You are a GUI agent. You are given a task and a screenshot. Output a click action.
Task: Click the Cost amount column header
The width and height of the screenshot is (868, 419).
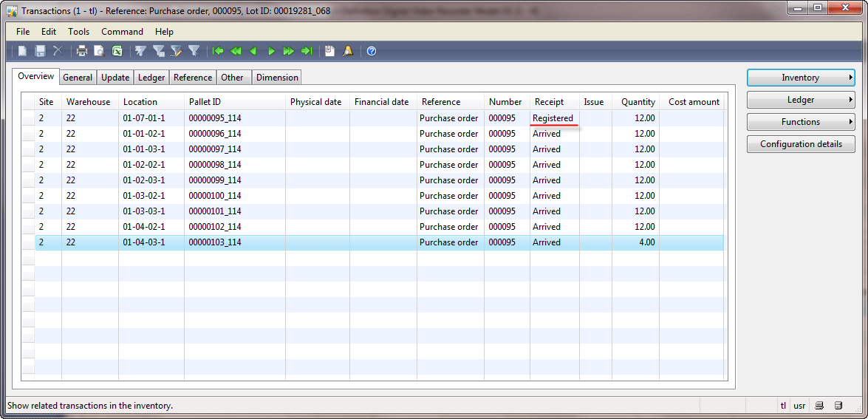[691, 102]
